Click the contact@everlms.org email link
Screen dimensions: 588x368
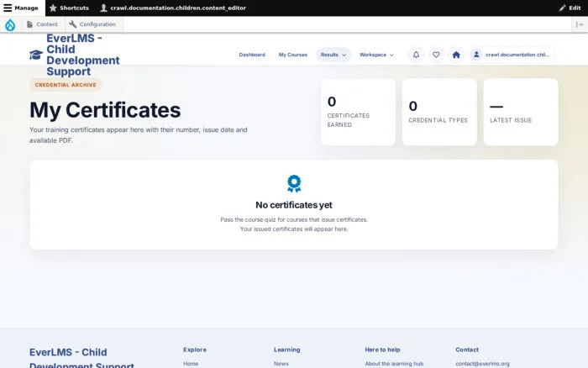click(x=483, y=364)
